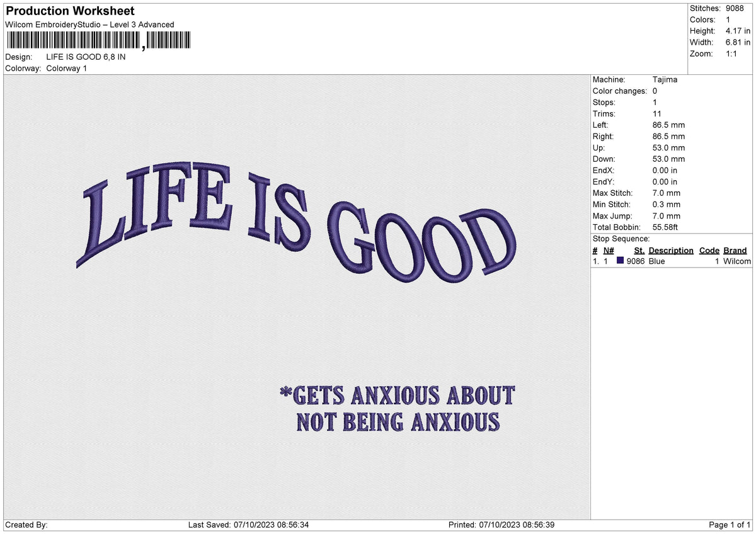The width and height of the screenshot is (756, 534).
Task: Click the Machine value 'Tajima'
Action: [665, 79]
